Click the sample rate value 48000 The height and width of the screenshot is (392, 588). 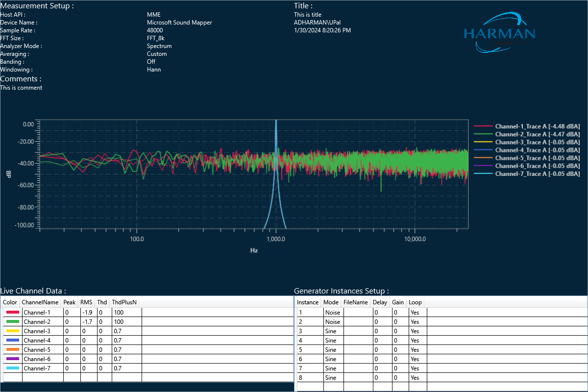click(155, 30)
